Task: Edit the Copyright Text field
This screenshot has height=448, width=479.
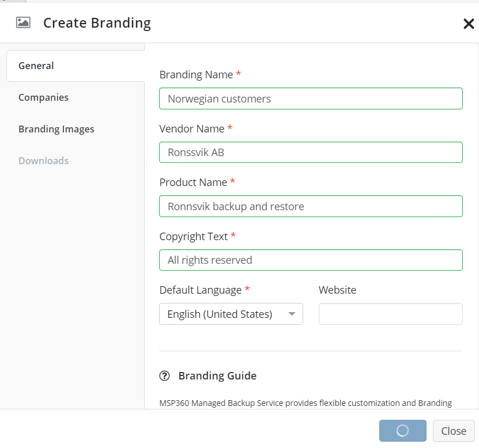Action: [x=311, y=260]
